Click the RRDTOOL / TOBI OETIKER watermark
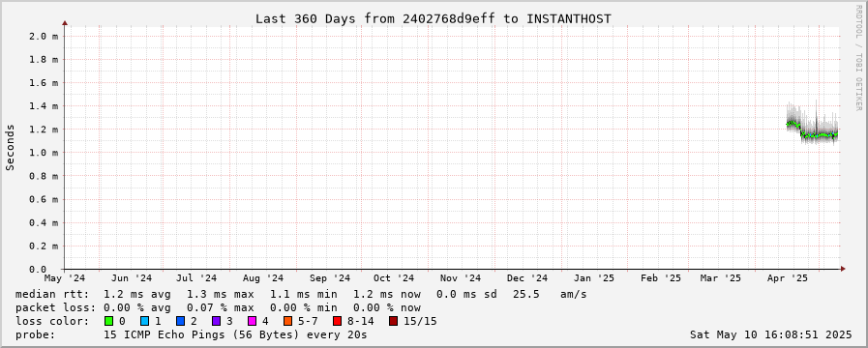The width and height of the screenshot is (868, 348). (x=858, y=56)
